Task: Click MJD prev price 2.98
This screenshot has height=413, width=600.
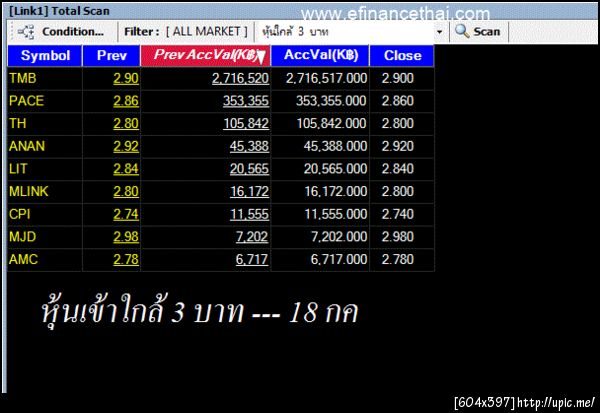Action: (x=126, y=237)
